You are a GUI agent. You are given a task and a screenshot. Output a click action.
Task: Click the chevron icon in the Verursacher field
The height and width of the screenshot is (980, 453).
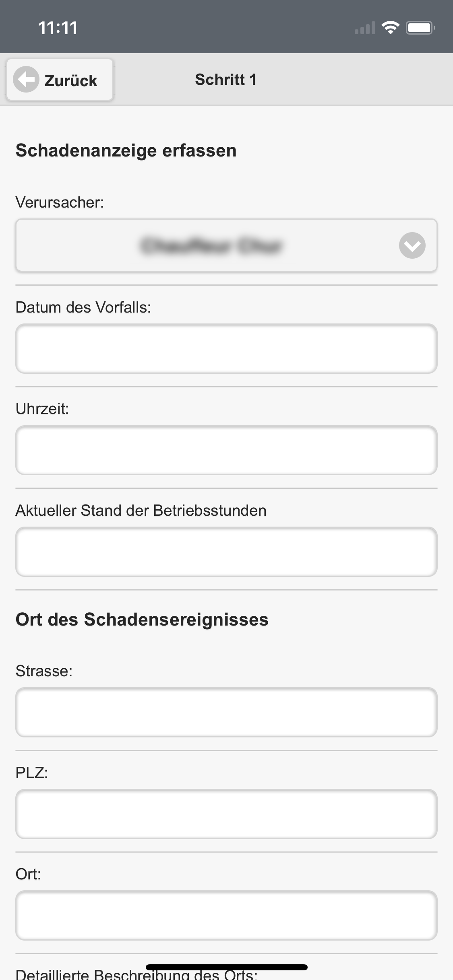[412, 245]
